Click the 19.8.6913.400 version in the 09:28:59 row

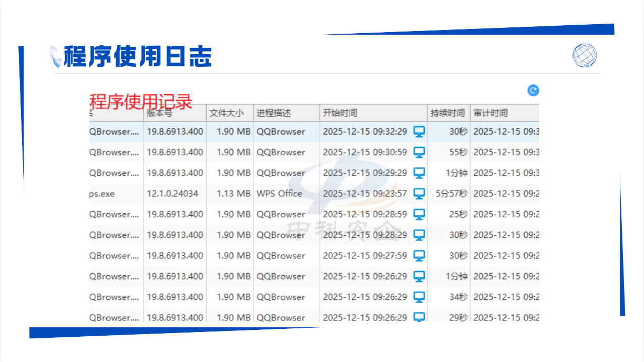[175, 214]
